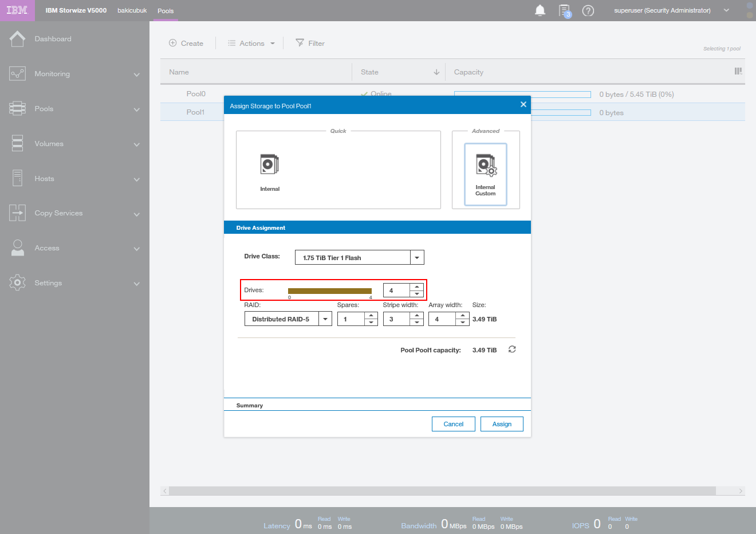Open the running tasks list icon

[x=565, y=11]
